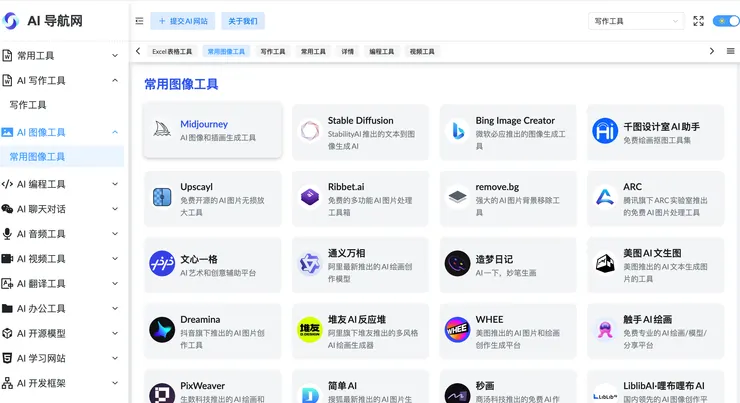Click the 通义万相 logo icon
This screenshot has width=740, height=403.
[x=310, y=263]
